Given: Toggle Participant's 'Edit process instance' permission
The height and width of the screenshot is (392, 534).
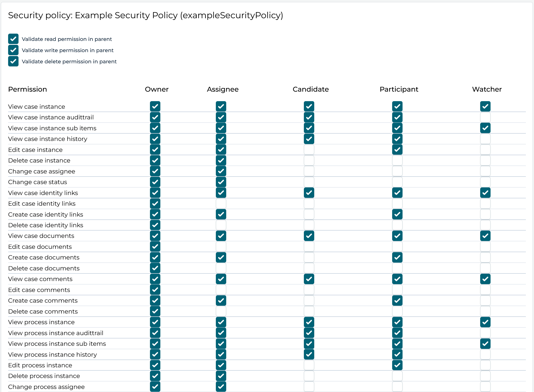Looking at the screenshot, I should pyautogui.click(x=397, y=365).
